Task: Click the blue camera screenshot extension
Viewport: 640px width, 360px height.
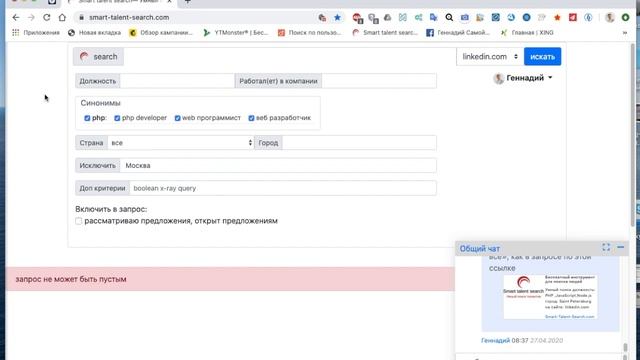Action: [x=464, y=18]
